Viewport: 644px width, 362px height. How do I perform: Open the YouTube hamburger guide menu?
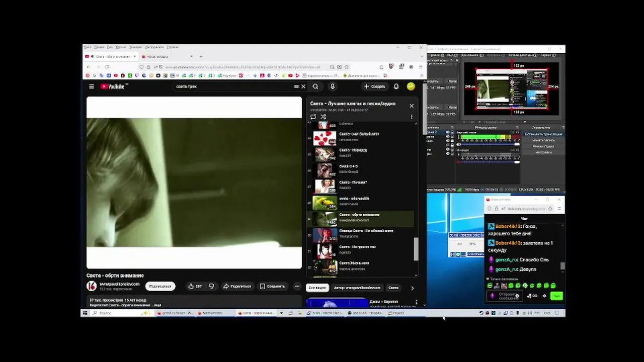point(92,86)
